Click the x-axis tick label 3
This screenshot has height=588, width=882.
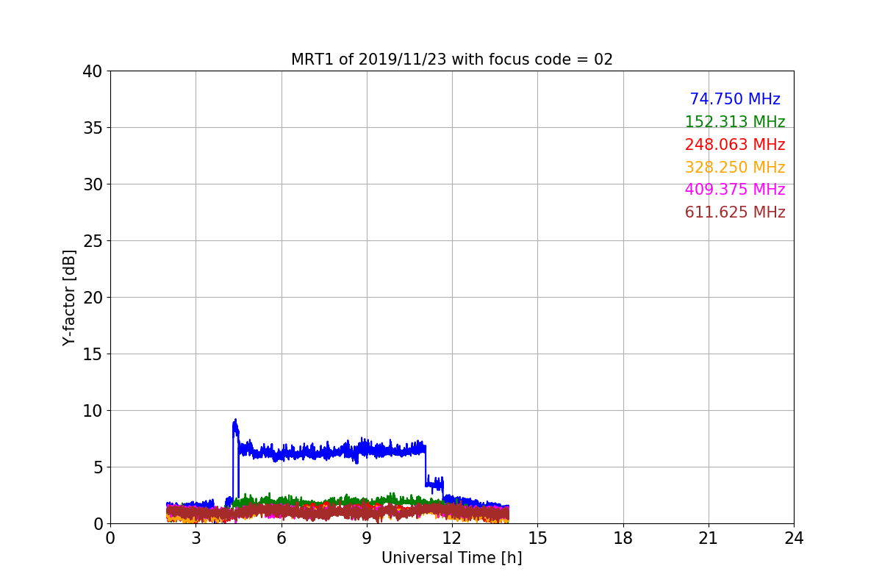coord(196,538)
